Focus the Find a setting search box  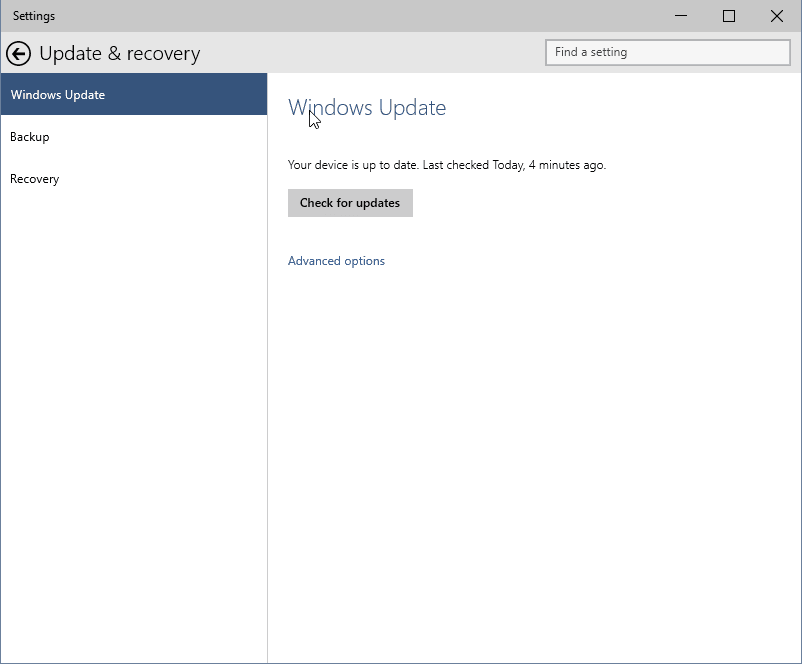pos(667,52)
